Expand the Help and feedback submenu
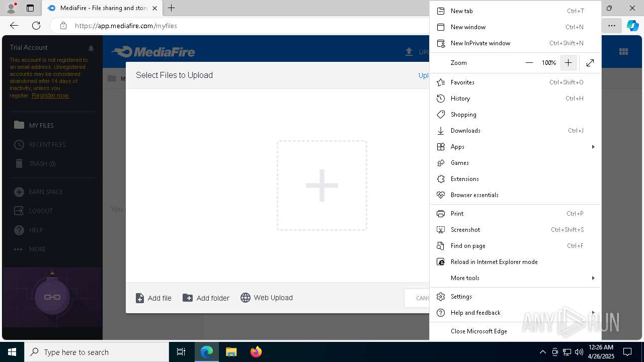The width and height of the screenshot is (644, 362). pyautogui.click(x=515, y=312)
